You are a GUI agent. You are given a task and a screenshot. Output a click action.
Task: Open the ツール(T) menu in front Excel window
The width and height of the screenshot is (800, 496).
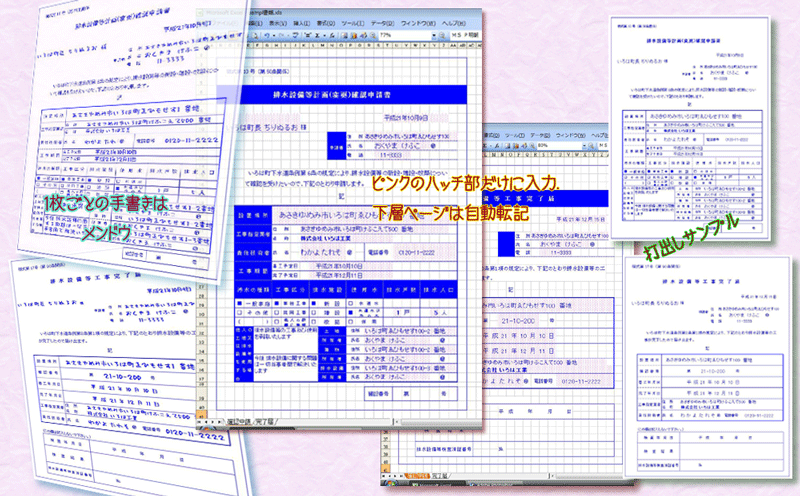(x=353, y=23)
